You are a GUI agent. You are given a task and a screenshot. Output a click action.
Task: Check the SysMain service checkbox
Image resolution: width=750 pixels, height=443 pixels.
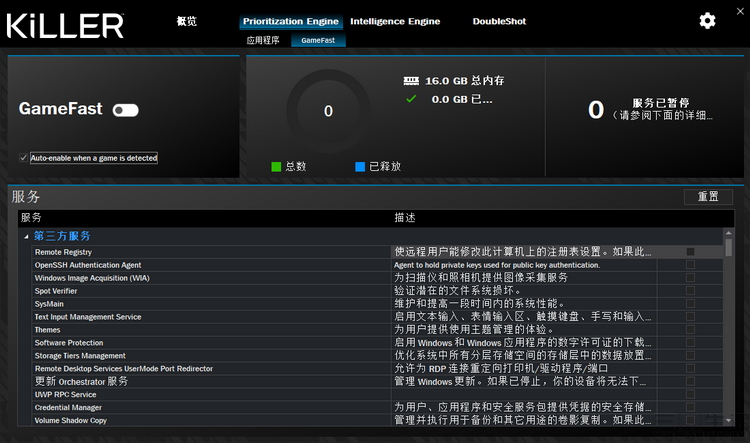tap(690, 303)
